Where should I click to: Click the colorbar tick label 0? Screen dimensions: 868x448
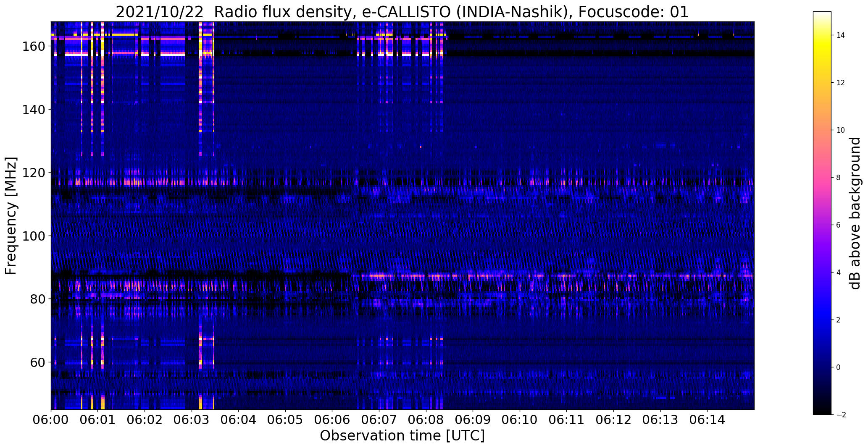(839, 367)
